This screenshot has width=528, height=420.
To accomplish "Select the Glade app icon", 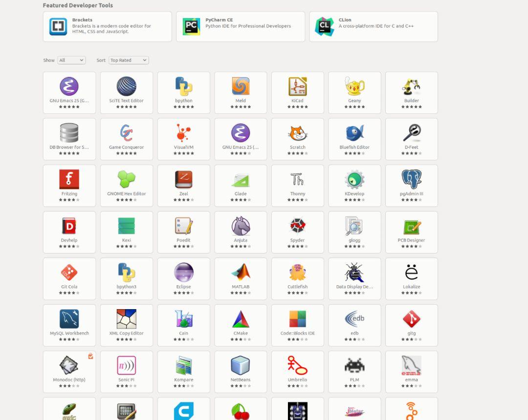I will click(x=241, y=180).
